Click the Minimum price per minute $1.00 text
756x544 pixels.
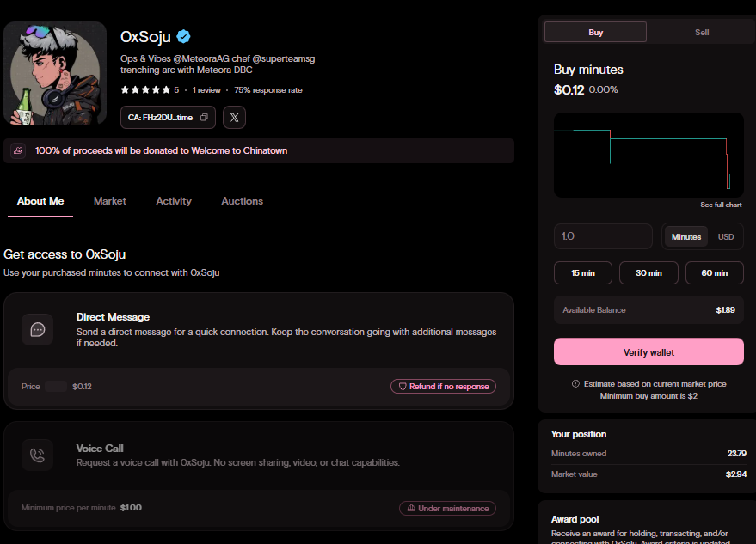[82, 508]
